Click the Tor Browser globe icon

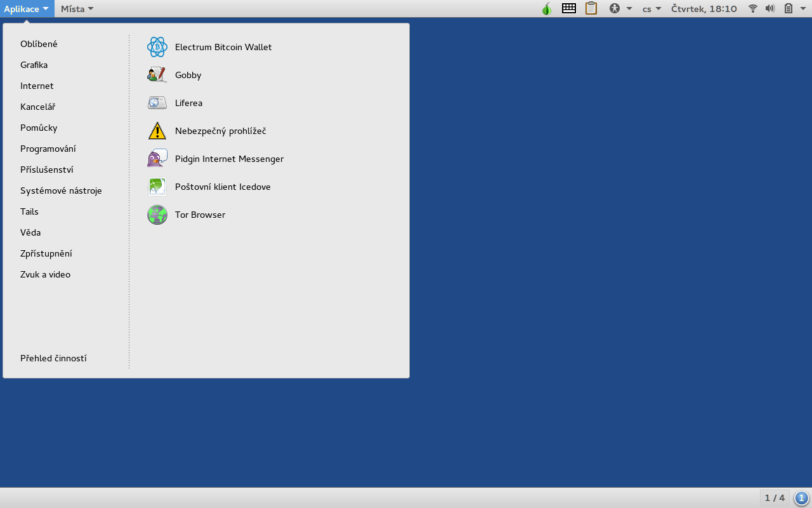coord(157,215)
